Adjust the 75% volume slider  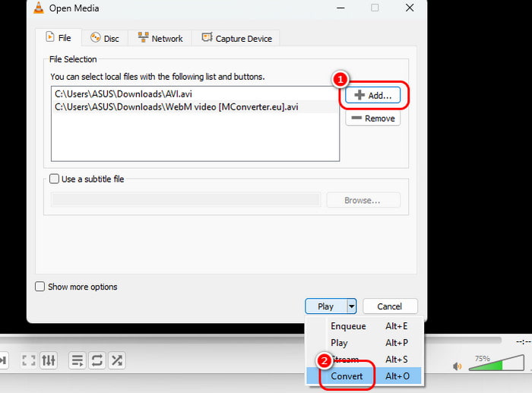point(496,363)
